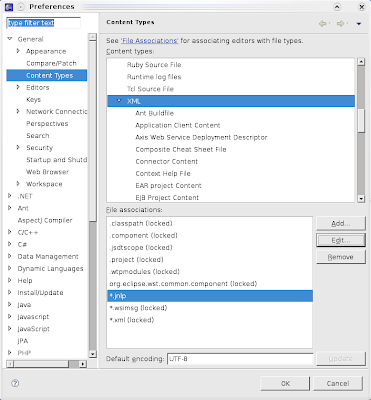This screenshot has height=400, width=371.
Task: Select Web Browser preference page
Action: tap(47, 172)
